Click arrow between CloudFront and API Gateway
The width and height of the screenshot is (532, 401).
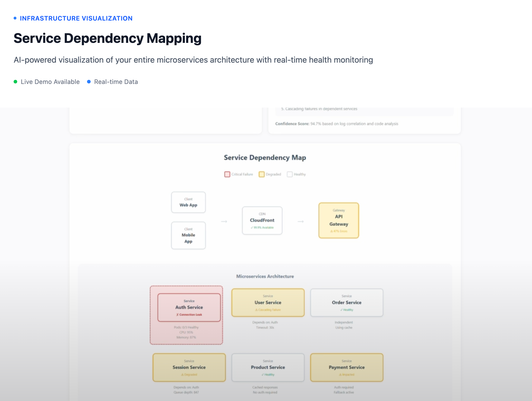[x=300, y=221]
